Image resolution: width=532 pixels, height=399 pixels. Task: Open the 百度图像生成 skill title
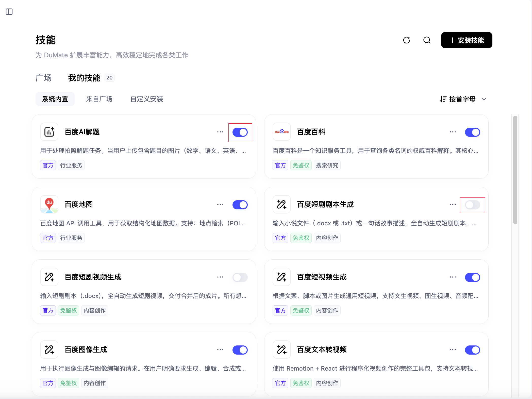point(86,350)
